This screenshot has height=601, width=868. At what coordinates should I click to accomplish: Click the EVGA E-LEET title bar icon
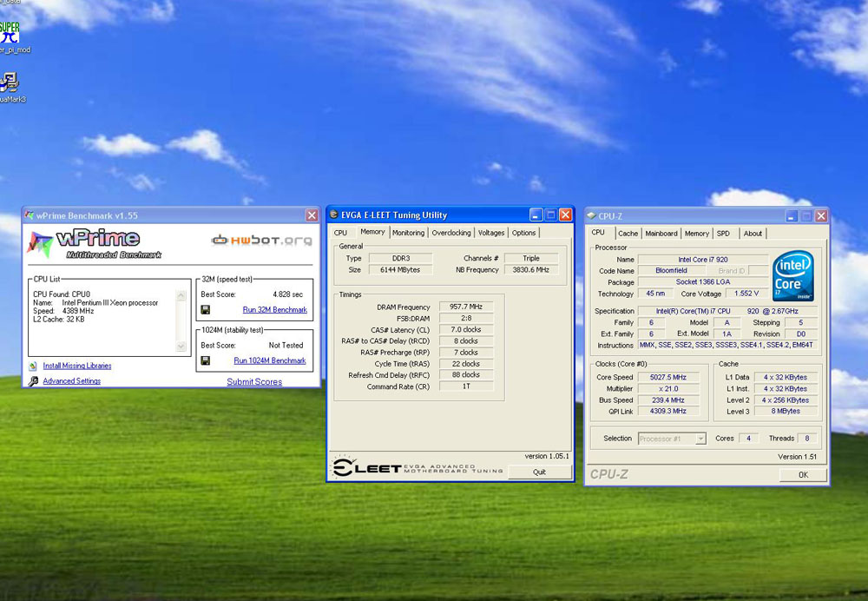334,215
